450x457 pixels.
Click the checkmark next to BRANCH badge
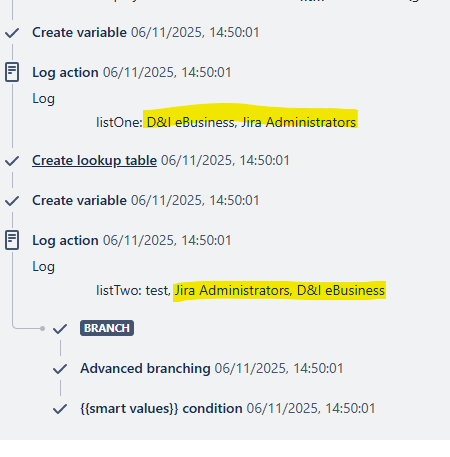pos(60,329)
